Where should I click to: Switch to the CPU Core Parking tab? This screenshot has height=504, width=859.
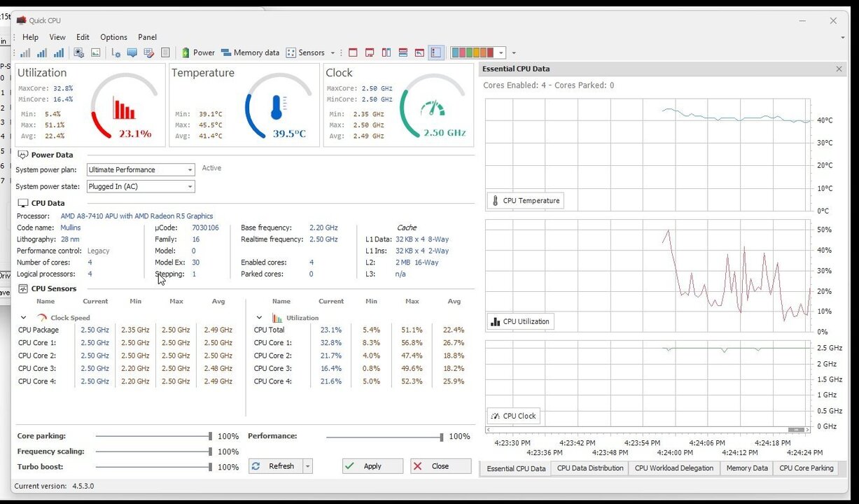(806, 468)
